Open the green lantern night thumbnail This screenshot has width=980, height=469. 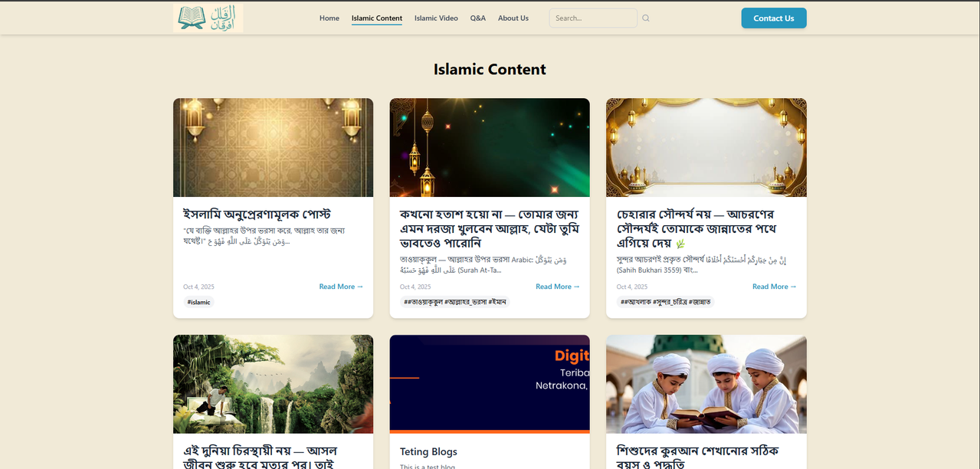tap(490, 148)
